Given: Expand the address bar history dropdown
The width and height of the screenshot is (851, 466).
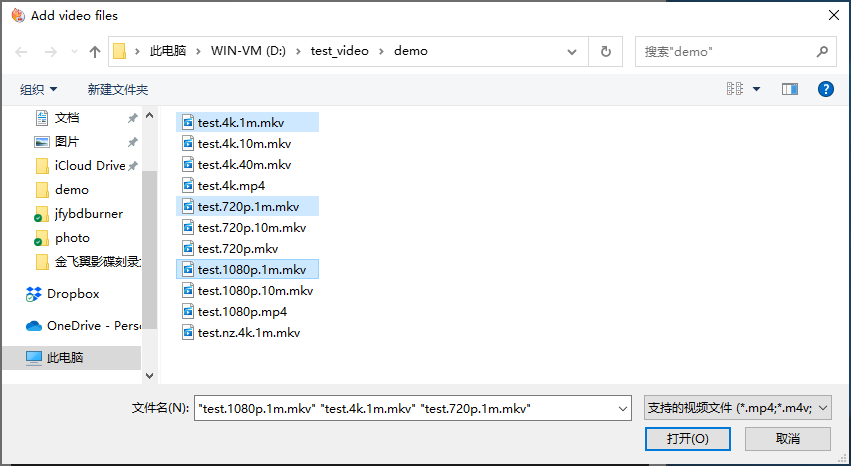Looking at the screenshot, I should click(x=572, y=51).
